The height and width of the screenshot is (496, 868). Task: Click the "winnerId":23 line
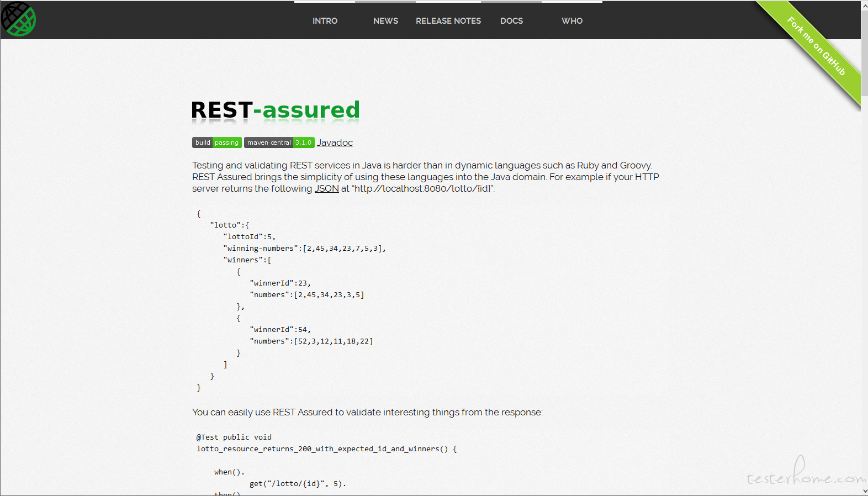[280, 283]
